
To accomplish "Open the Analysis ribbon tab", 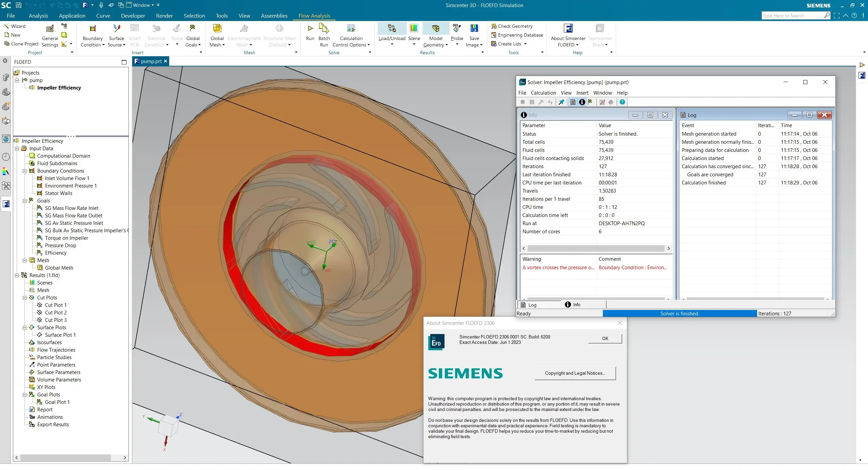I will 38,16.
